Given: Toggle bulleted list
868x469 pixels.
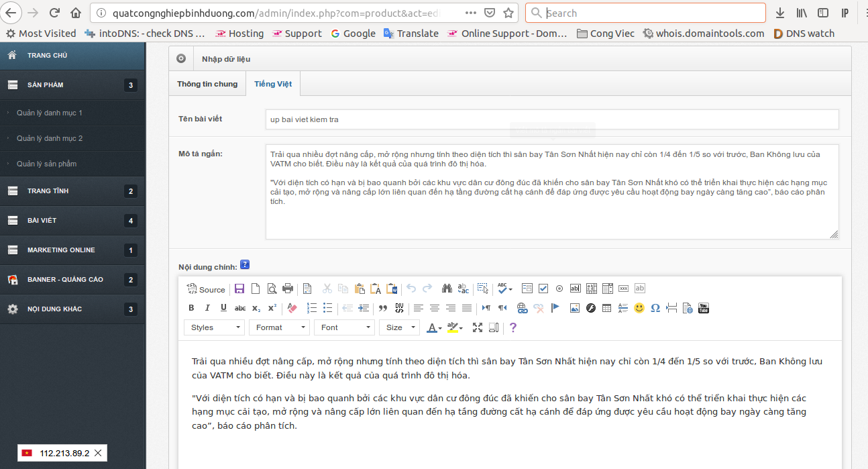Looking at the screenshot, I should point(327,308).
